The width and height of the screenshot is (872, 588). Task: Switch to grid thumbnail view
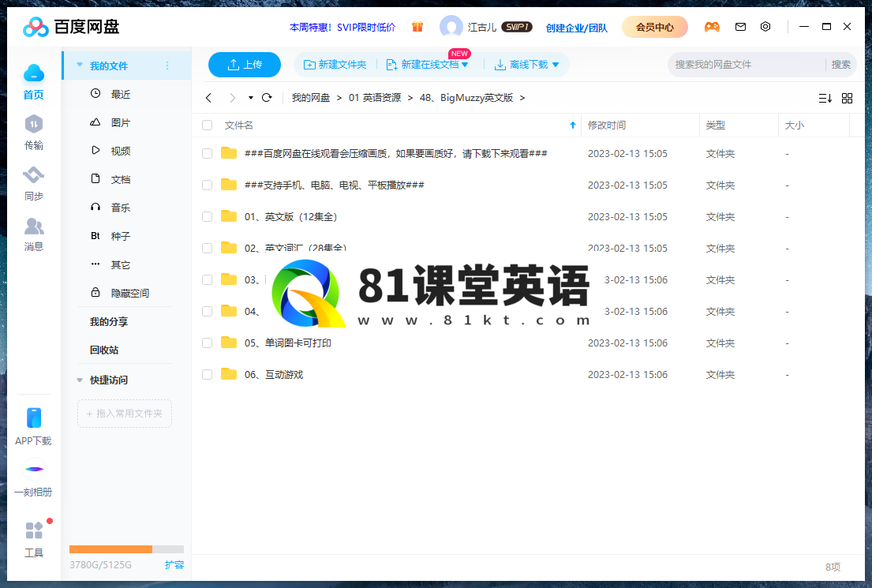point(847,99)
